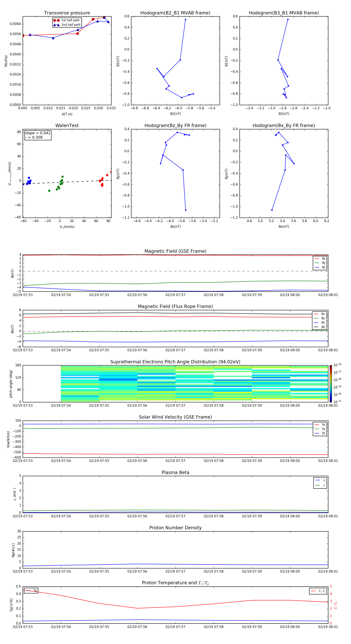Screen dimensions: 351x644
Task: Click the "Hodogram(B3_B1 MVAB frame)" title
Action: coord(284,13)
